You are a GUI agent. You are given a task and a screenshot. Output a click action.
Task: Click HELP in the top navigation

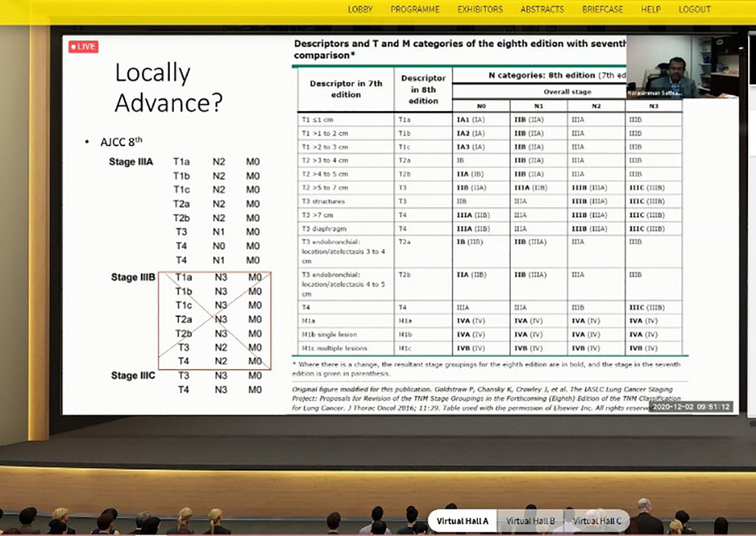[x=651, y=9]
